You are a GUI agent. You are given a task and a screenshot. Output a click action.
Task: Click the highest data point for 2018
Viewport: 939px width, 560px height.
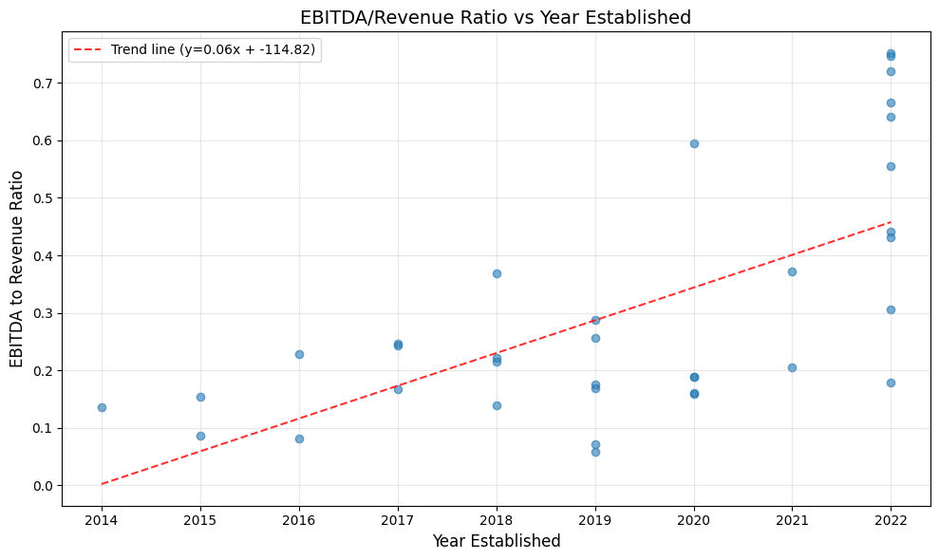click(x=497, y=273)
